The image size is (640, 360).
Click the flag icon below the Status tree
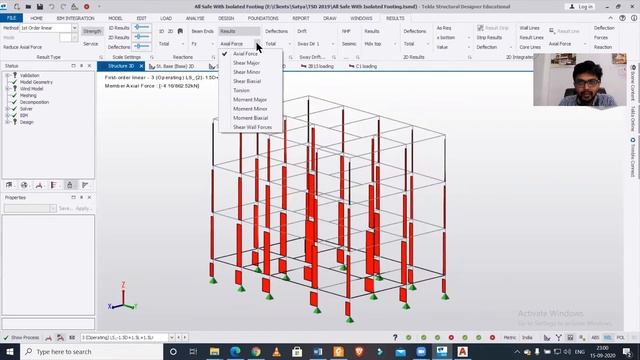pos(85,185)
